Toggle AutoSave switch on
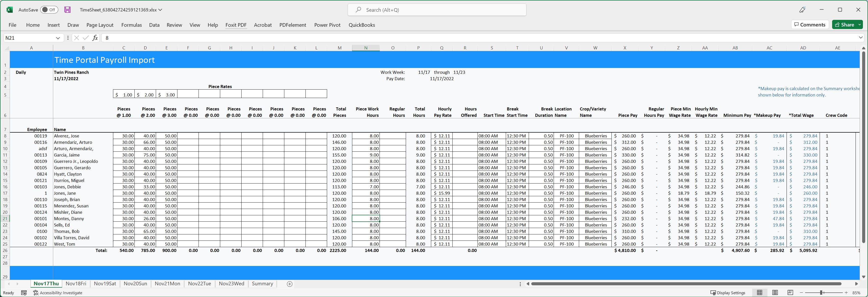Image resolution: width=868 pixels, height=297 pixels. (49, 10)
